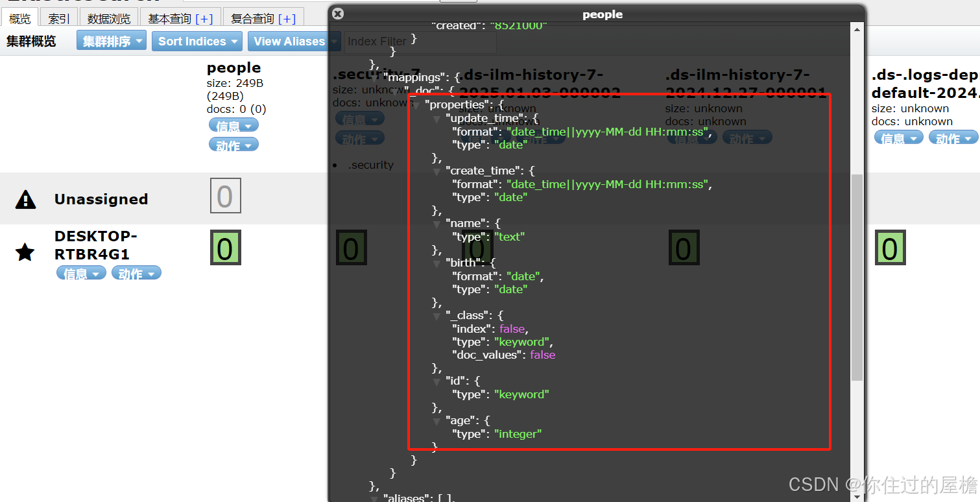Click the master node star icon

point(25,252)
